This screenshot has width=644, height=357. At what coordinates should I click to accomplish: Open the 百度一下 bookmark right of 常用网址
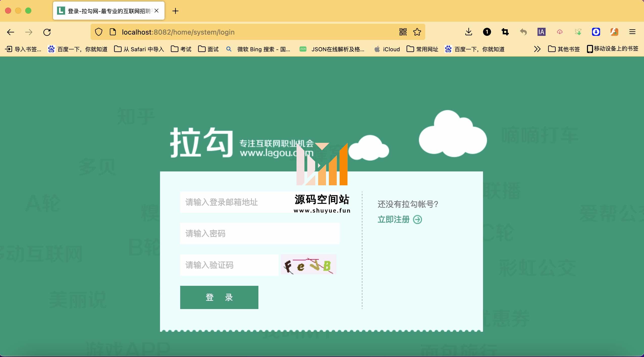(x=475, y=49)
